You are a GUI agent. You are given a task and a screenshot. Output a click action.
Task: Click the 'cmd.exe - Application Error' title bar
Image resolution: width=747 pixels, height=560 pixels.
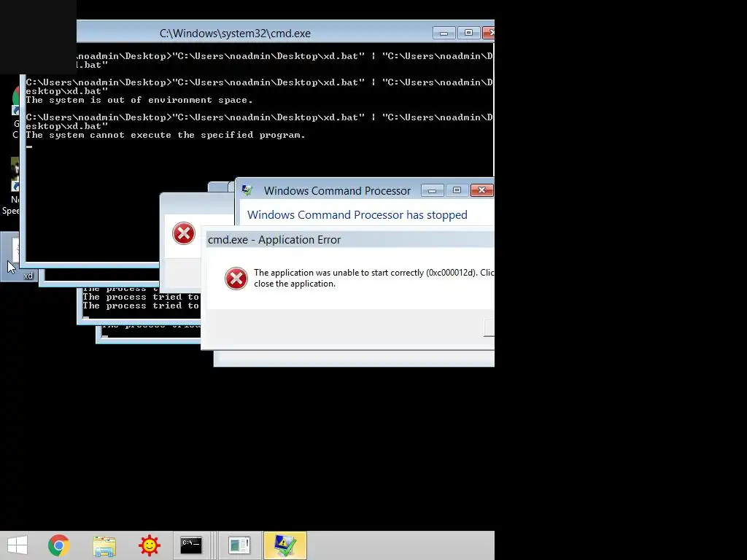tap(350, 239)
